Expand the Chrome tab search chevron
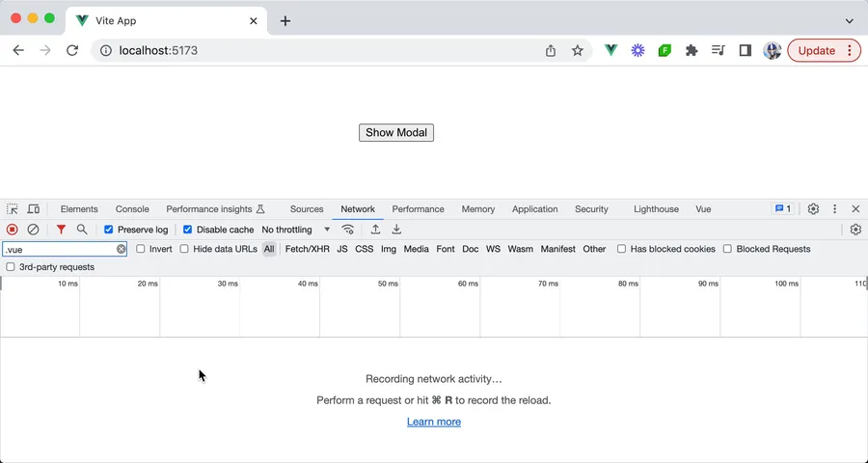The height and width of the screenshot is (463, 868). 850,20
